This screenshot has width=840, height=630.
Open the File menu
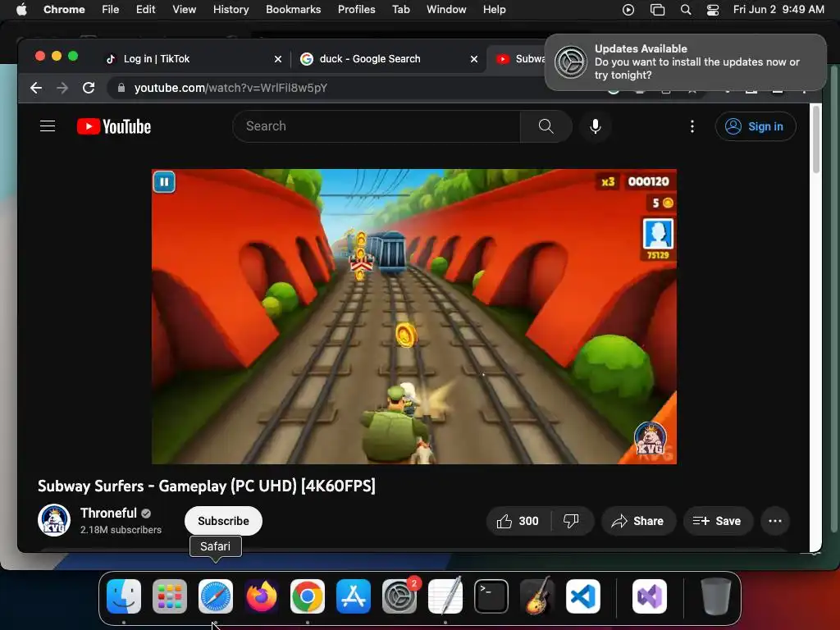coord(111,10)
